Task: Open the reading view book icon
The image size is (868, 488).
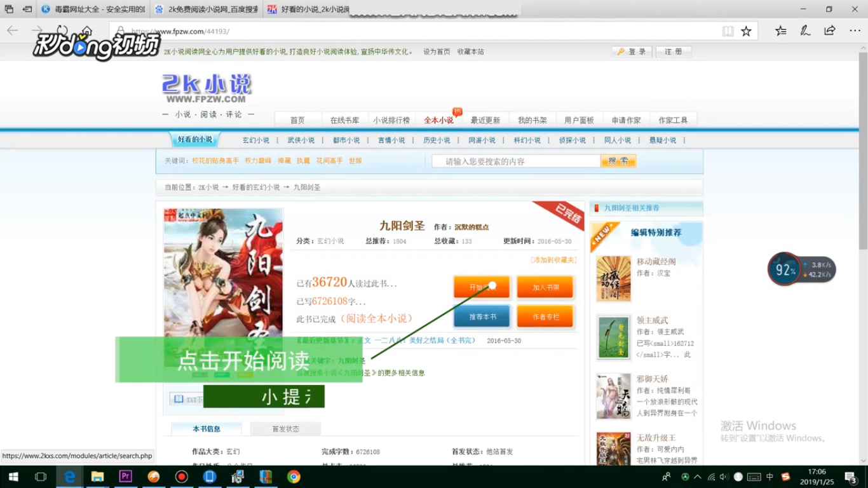Action: coord(728,31)
